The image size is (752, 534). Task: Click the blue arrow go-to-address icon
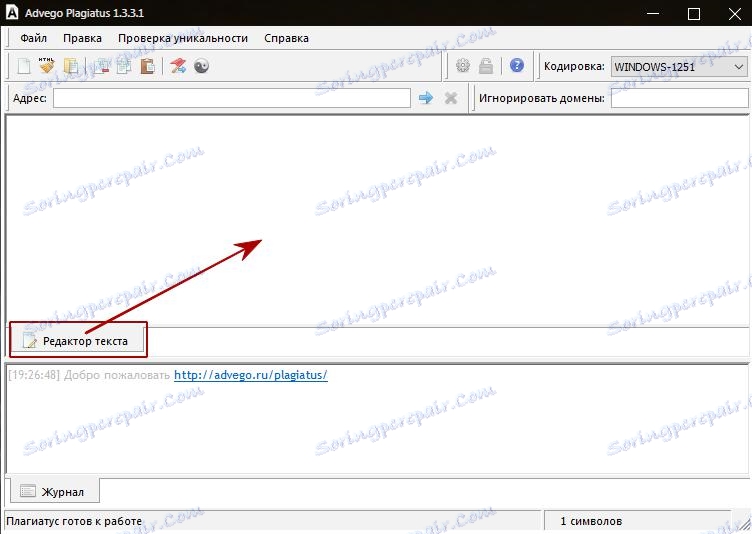(x=426, y=98)
